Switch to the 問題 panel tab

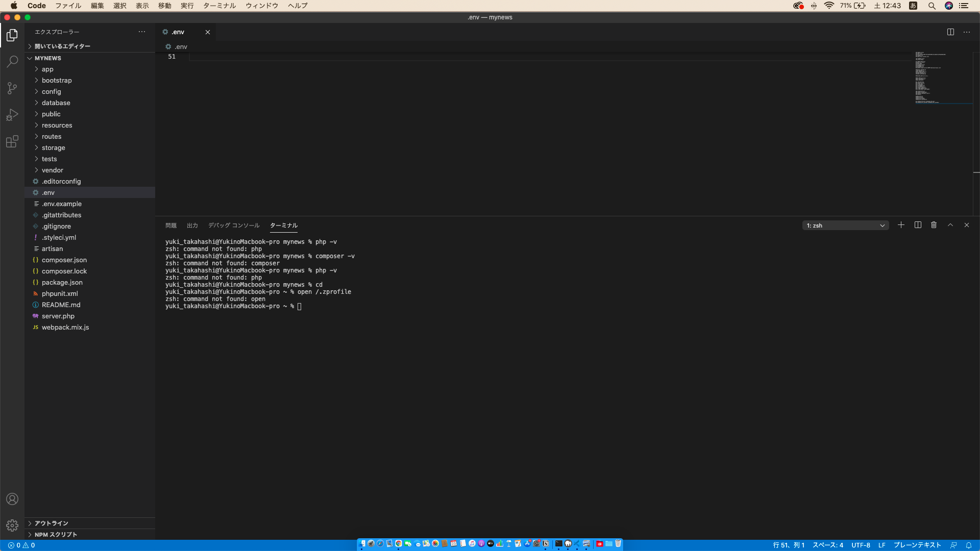pos(171,226)
